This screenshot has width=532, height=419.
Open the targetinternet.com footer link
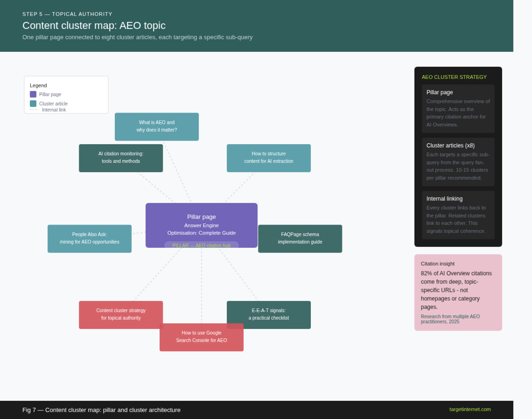click(x=469, y=409)
